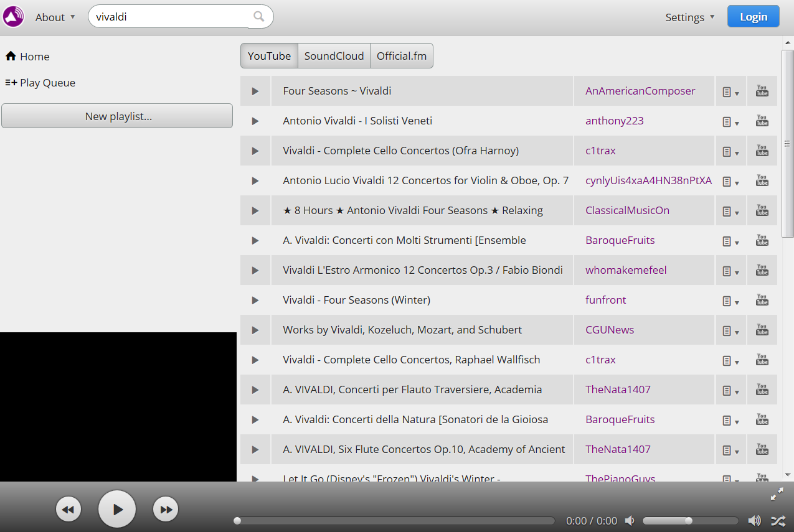This screenshot has width=794, height=532.
Task: Open YouTube icon for Ofra Harnoy row
Action: point(762,151)
